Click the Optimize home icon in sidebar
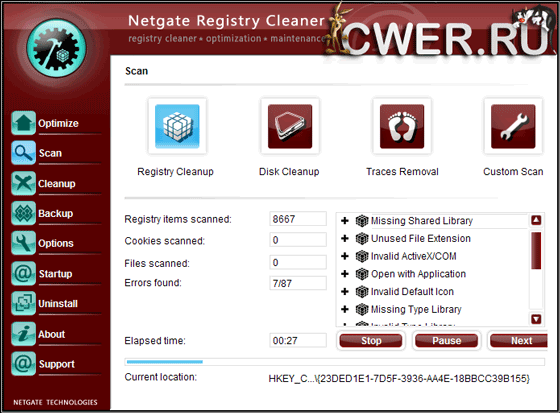 click(x=23, y=123)
